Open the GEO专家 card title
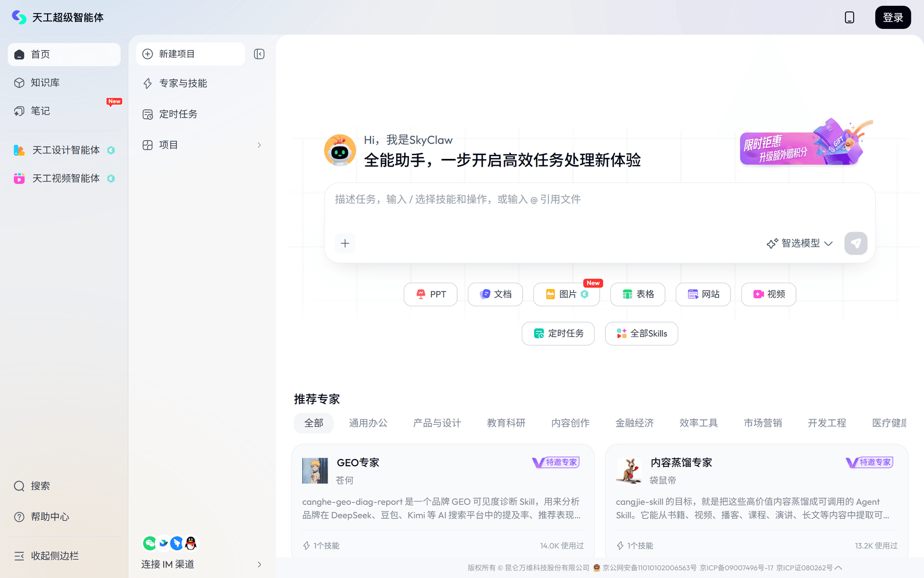The image size is (924, 578). click(358, 463)
